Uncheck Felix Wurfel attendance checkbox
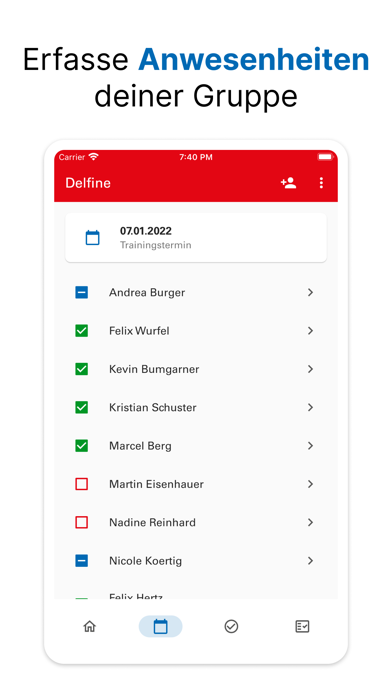This screenshot has width=392, height=696. click(82, 331)
